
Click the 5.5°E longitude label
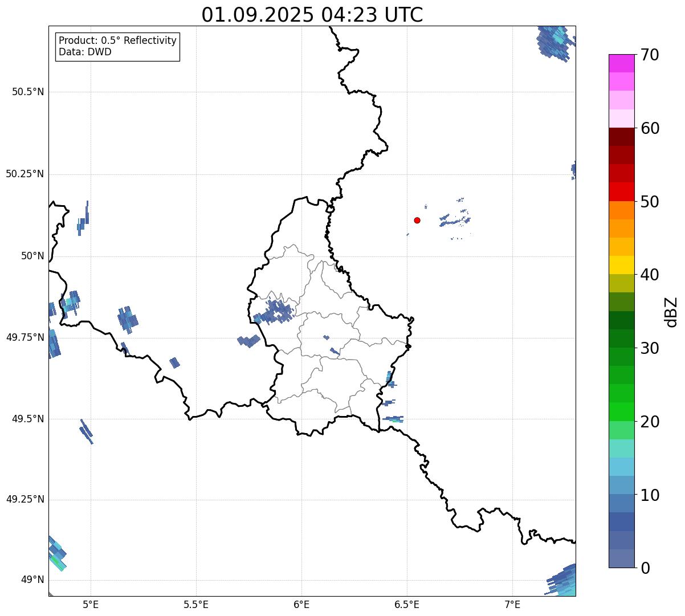(196, 604)
